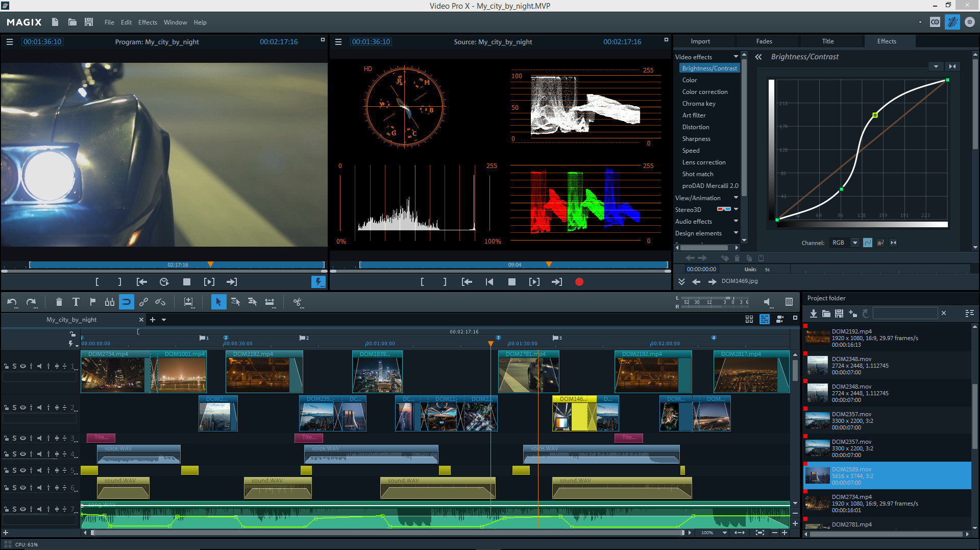980x550 pixels.
Task: Expand the Audio effects section
Action: tap(735, 221)
